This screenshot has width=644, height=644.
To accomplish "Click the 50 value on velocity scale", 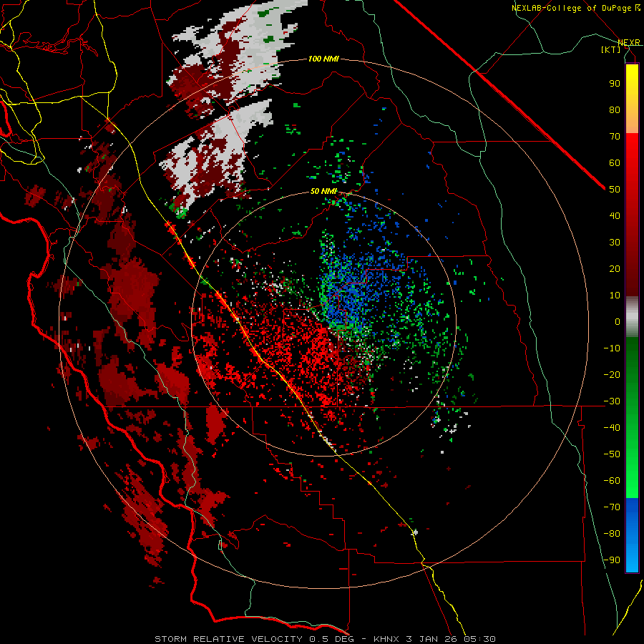I will 615,190.
